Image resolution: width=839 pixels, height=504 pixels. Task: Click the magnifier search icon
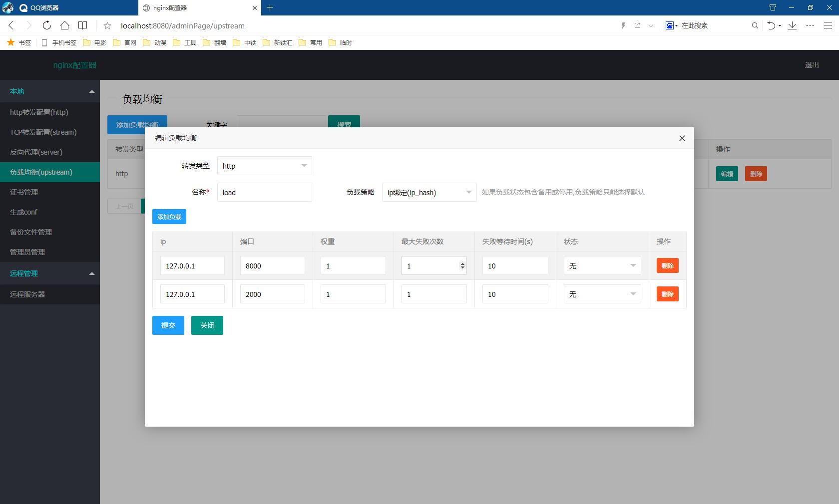(x=755, y=25)
